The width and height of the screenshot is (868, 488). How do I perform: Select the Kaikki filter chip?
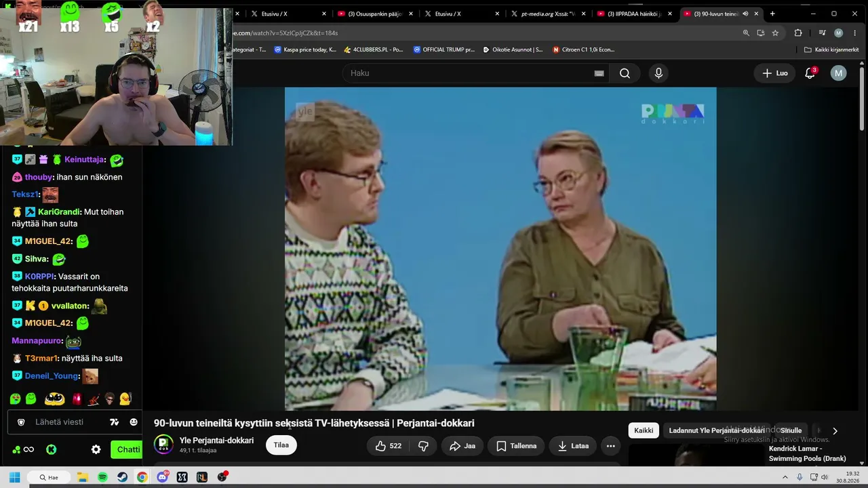(644, 430)
